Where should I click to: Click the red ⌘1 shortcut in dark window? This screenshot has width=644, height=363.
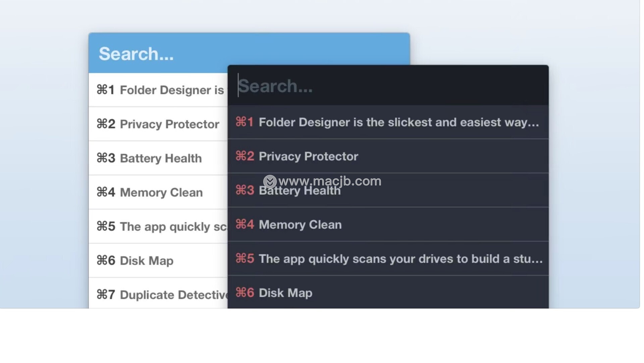tap(245, 122)
